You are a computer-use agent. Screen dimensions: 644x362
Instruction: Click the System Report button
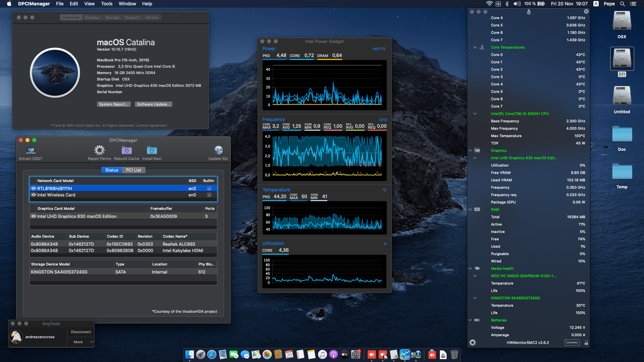click(113, 104)
